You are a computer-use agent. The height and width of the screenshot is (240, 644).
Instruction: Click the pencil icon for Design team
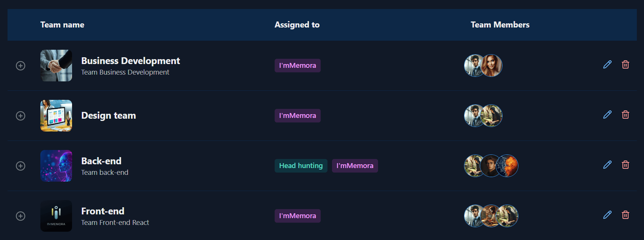[607, 115]
